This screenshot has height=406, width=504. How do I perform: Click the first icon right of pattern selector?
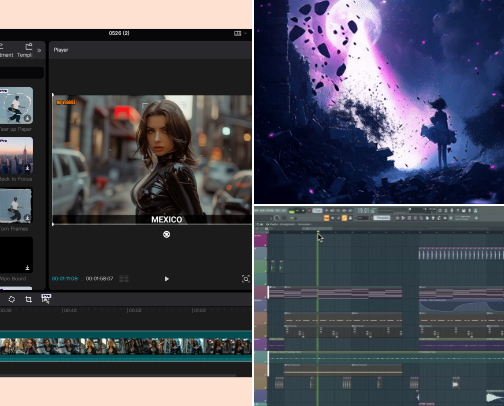pyautogui.click(x=397, y=218)
